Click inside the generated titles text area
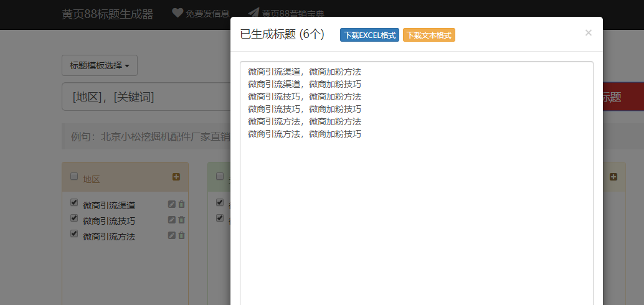 tap(417, 184)
